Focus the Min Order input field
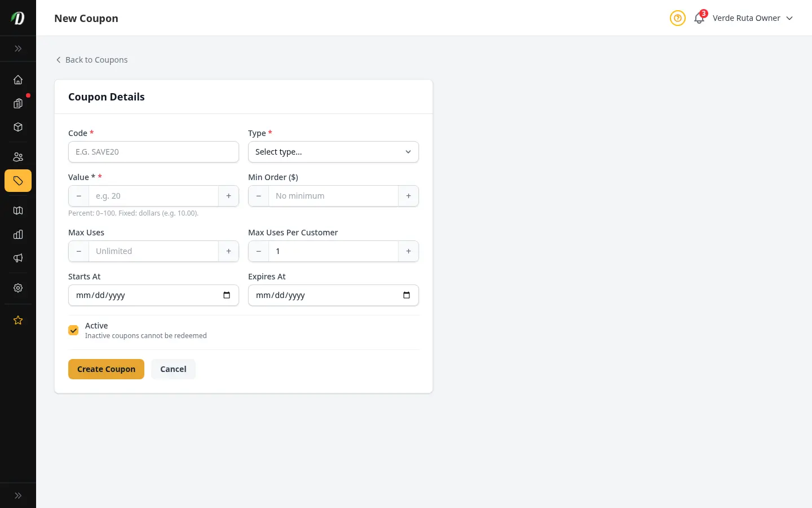 coord(333,196)
